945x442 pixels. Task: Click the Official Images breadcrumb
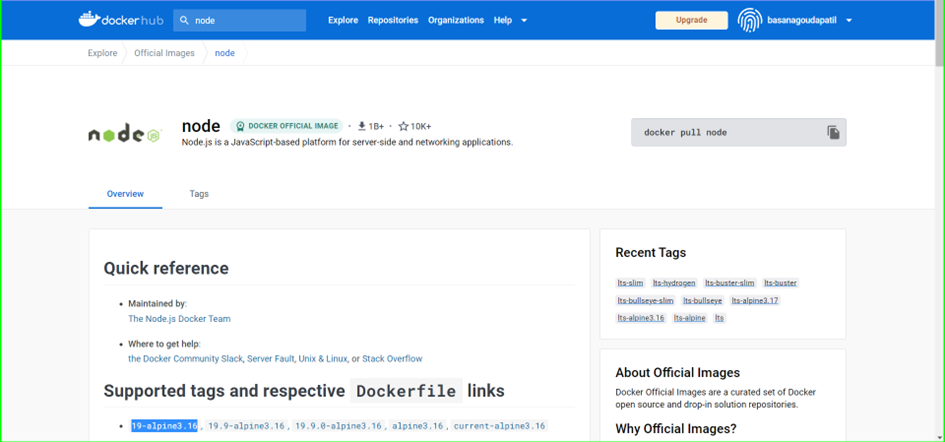pyautogui.click(x=165, y=53)
